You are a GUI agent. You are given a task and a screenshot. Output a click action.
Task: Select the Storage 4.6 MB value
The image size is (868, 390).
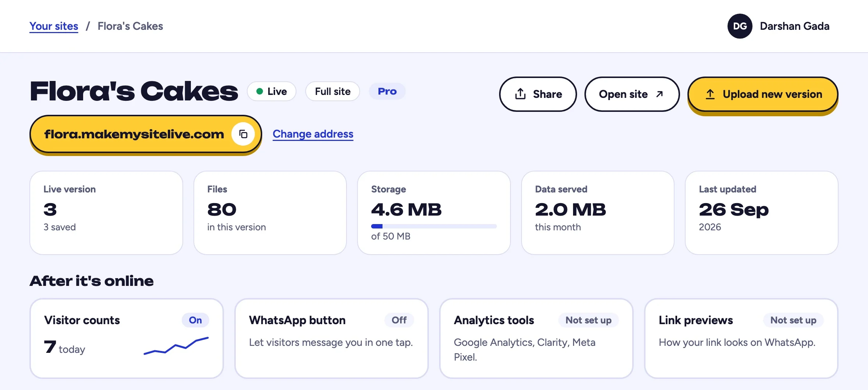[x=406, y=210]
